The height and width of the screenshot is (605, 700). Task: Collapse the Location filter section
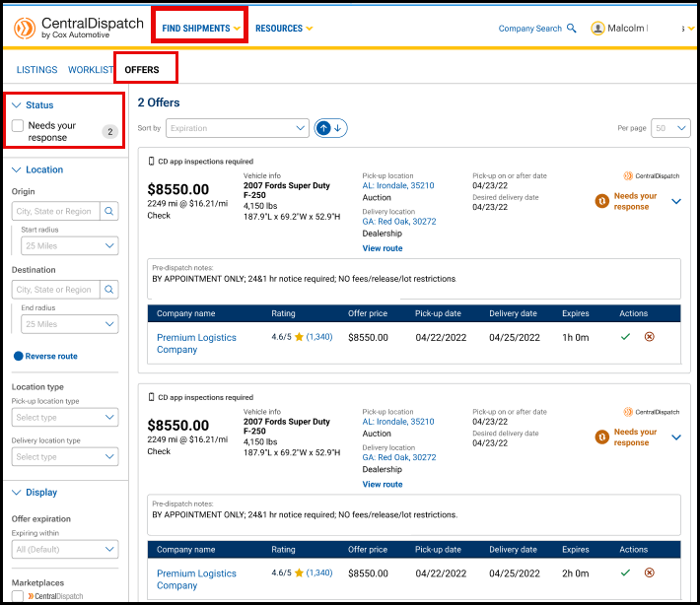(17, 170)
